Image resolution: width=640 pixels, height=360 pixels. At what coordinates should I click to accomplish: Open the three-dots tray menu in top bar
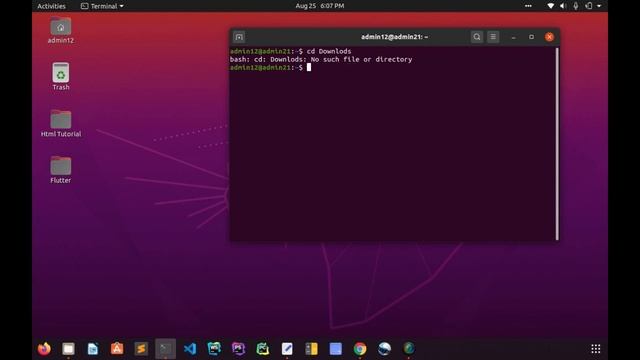(x=528, y=6)
